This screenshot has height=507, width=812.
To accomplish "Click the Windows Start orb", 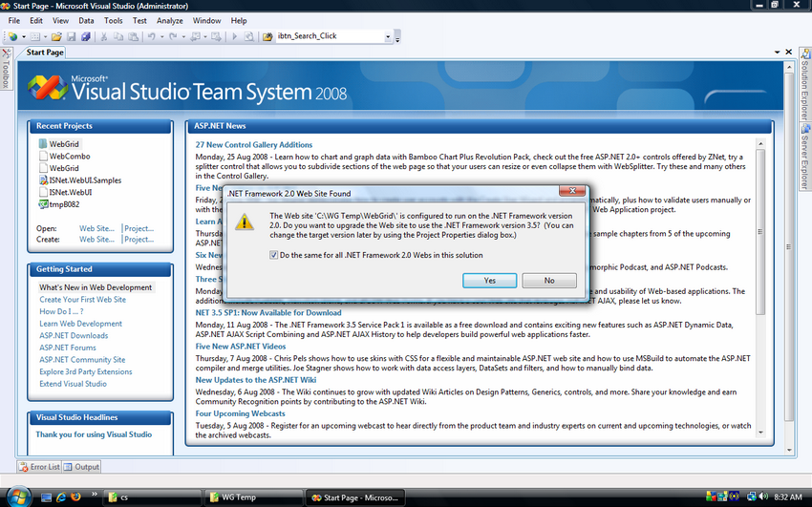I will [x=19, y=496].
